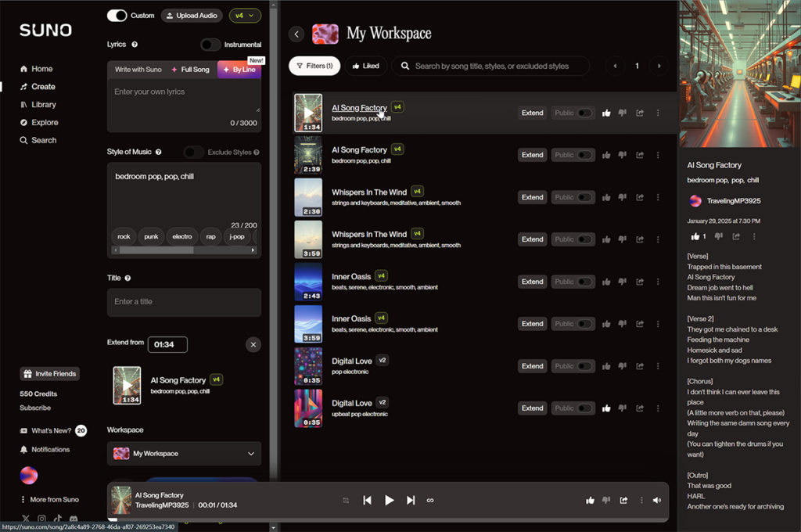The height and width of the screenshot is (532, 801).
Task: Open the Filters (1) menu
Action: pos(314,66)
